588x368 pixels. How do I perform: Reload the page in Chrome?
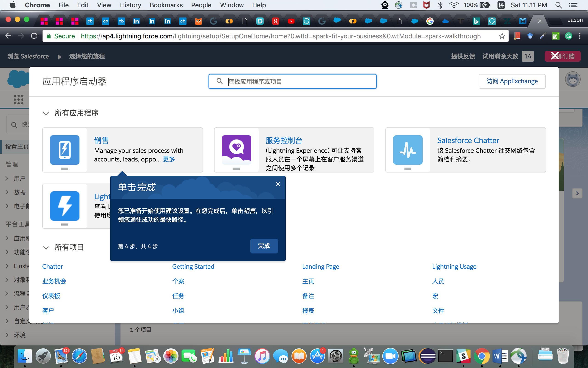[x=34, y=36]
